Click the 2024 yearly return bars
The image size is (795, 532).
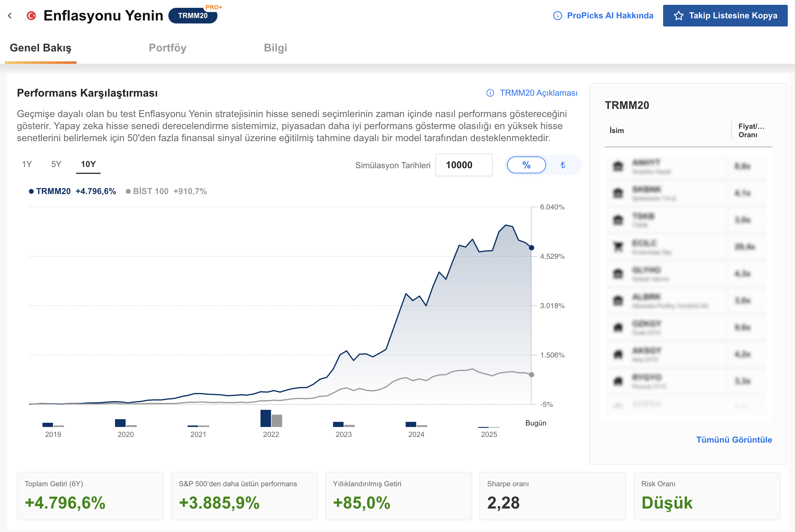click(416, 424)
